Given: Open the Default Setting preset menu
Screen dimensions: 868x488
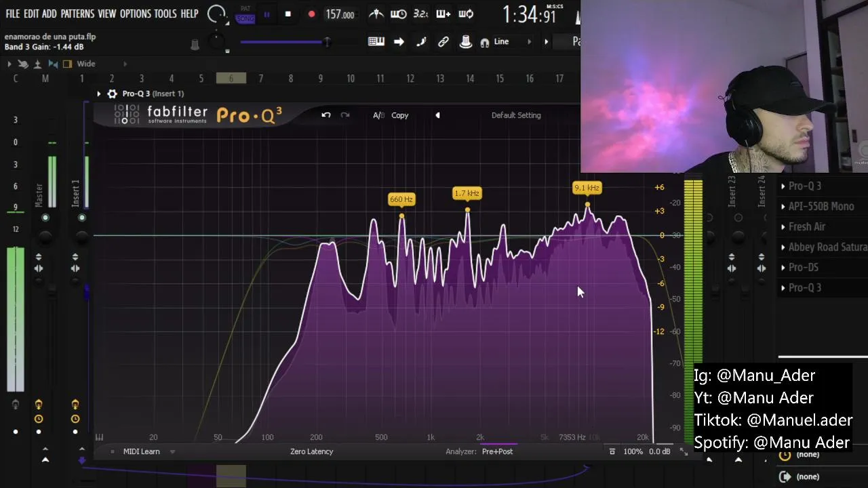Looking at the screenshot, I should pos(516,115).
